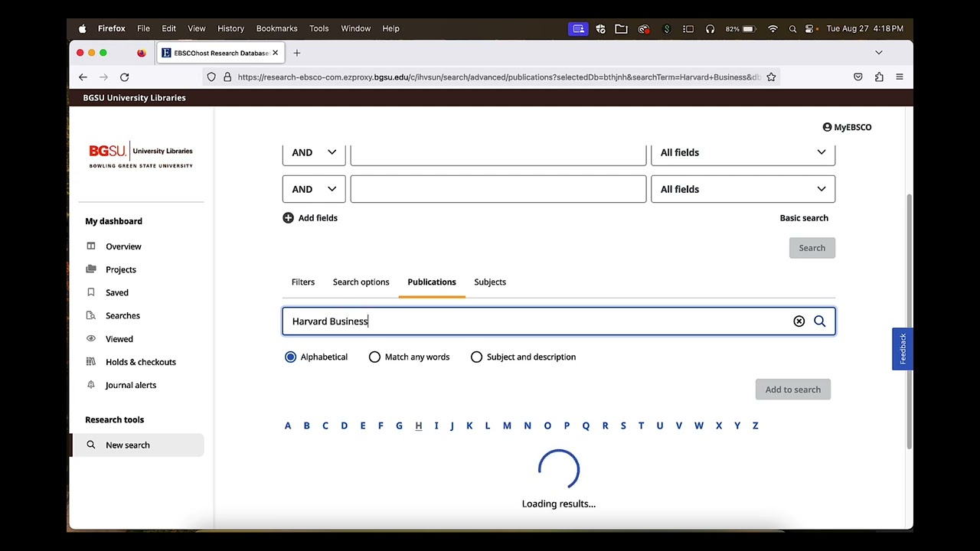Image resolution: width=980 pixels, height=551 pixels.
Task: Clear the Harvard Business search text
Action: pos(799,321)
